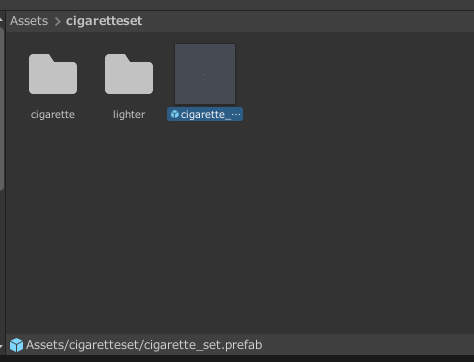Click the blue prefab cube icon in footer path
The width and height of the screenshot is (474, 362).
pos(16,345)
